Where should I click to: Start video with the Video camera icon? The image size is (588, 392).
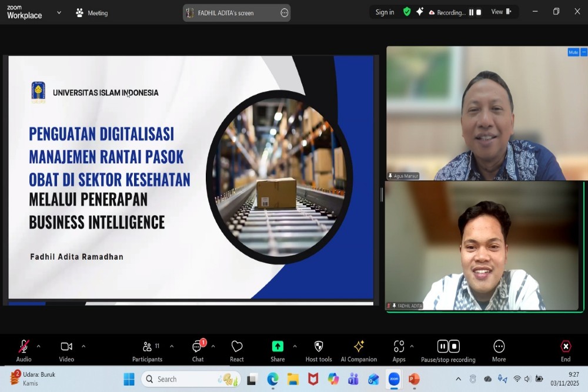[66, 346]
